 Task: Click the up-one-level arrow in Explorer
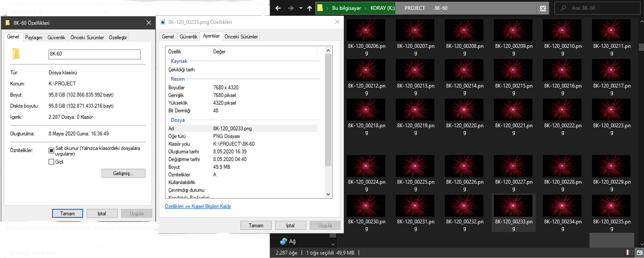pos(310,8)
